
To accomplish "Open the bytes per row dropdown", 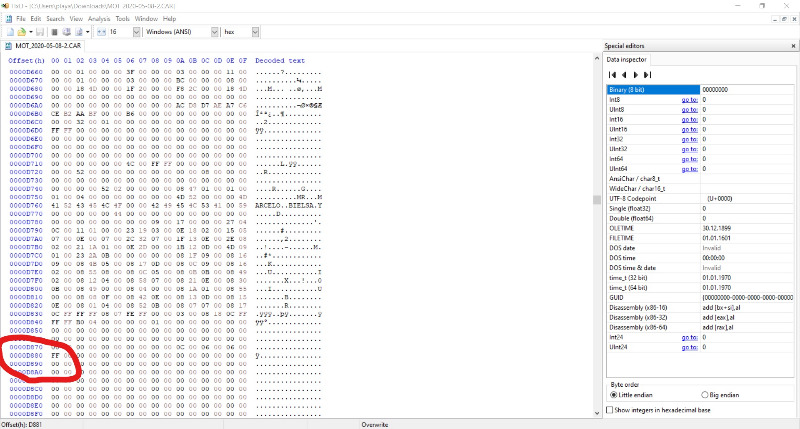I will click(134, 33).
